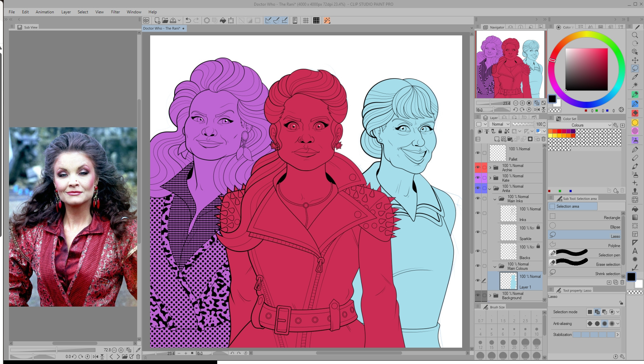This screenshot has height=364, width=644.
Task: Hide the Blacks layer
Action: 478,251
